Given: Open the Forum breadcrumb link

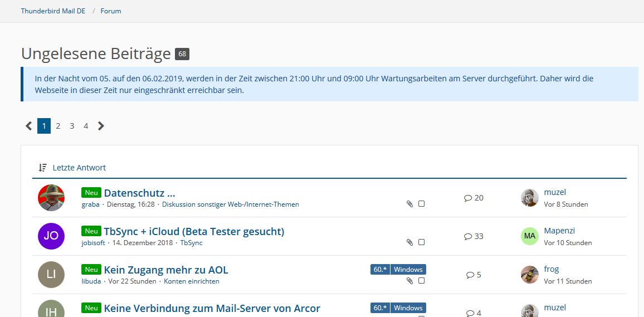Looking at the screenshot, I should (111, 11).
